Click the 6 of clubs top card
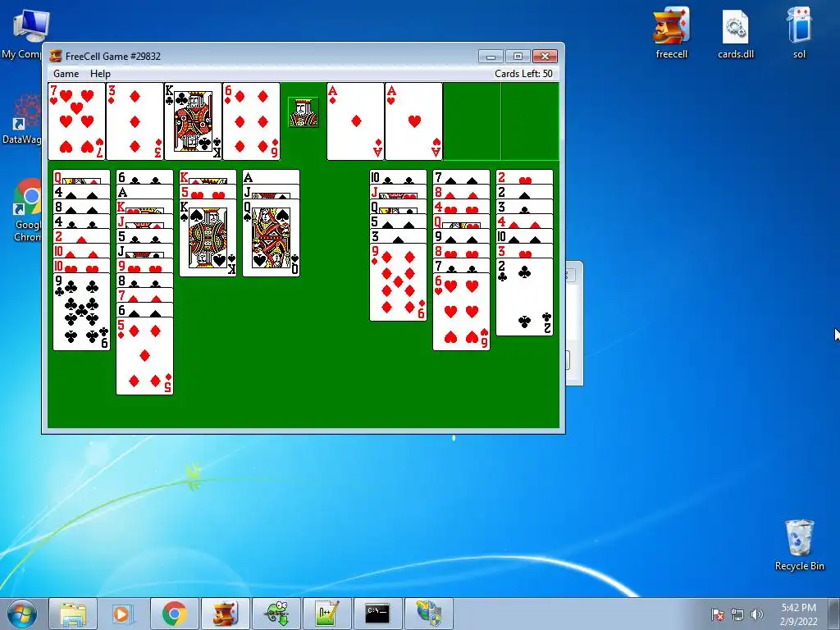The image size is (840, 630). 144,177
